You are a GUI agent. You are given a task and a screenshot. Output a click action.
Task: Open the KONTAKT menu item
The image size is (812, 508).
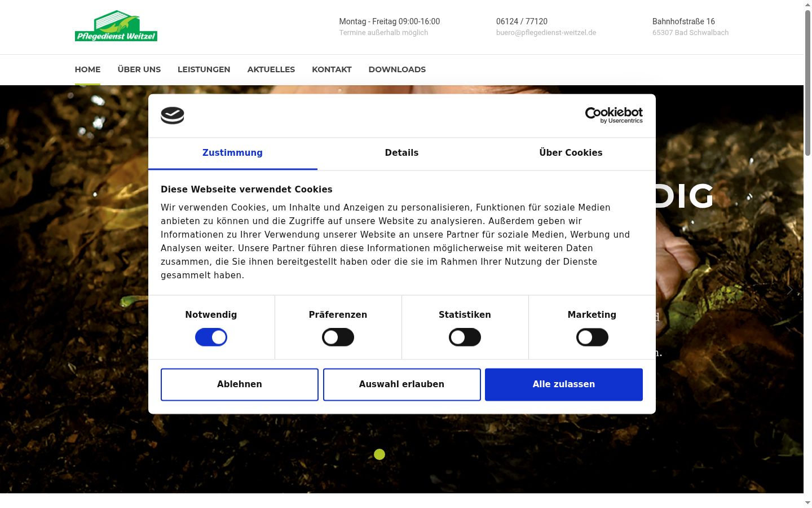pos(332,69)
